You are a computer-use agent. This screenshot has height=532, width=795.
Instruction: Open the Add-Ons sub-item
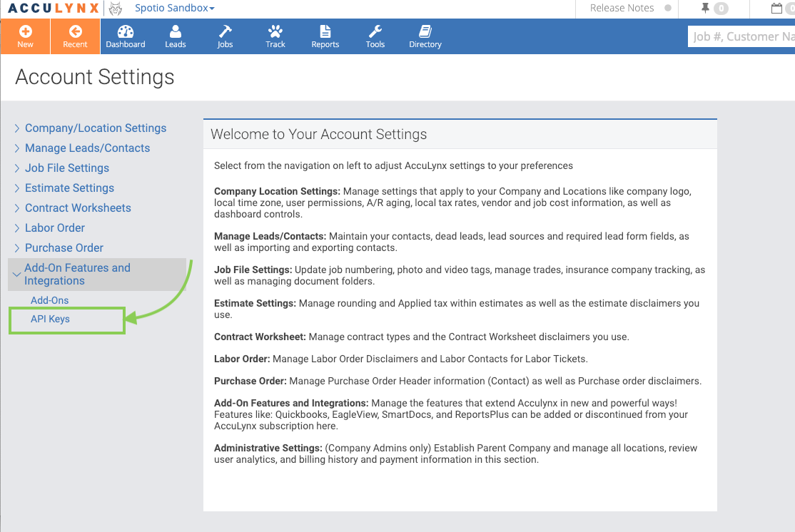coord(50,300)
